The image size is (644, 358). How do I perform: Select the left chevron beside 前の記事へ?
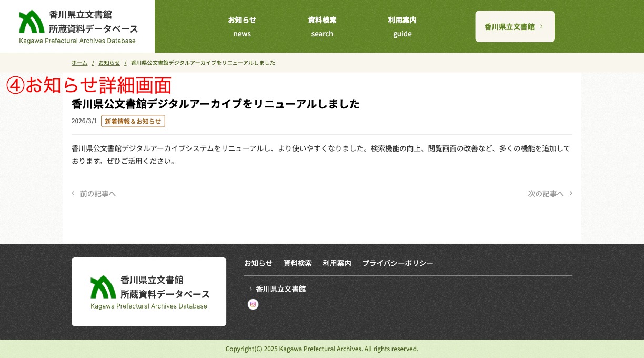(73, 193)
